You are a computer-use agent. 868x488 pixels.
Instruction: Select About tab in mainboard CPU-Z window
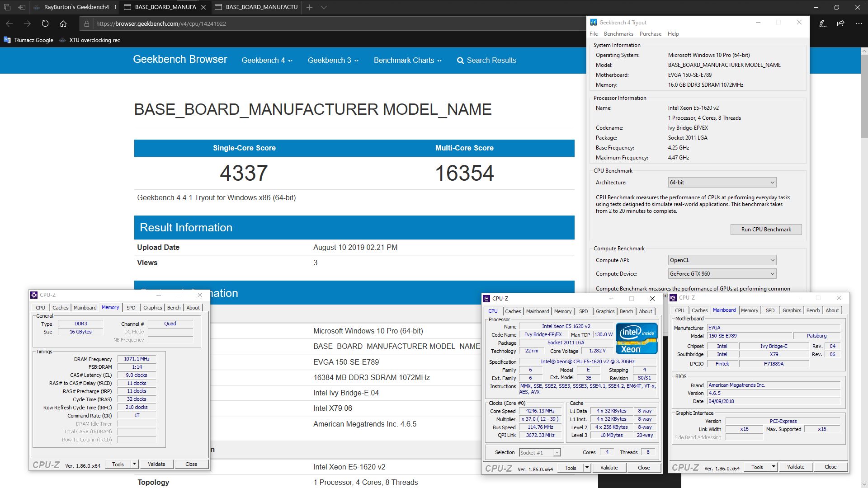832,310
